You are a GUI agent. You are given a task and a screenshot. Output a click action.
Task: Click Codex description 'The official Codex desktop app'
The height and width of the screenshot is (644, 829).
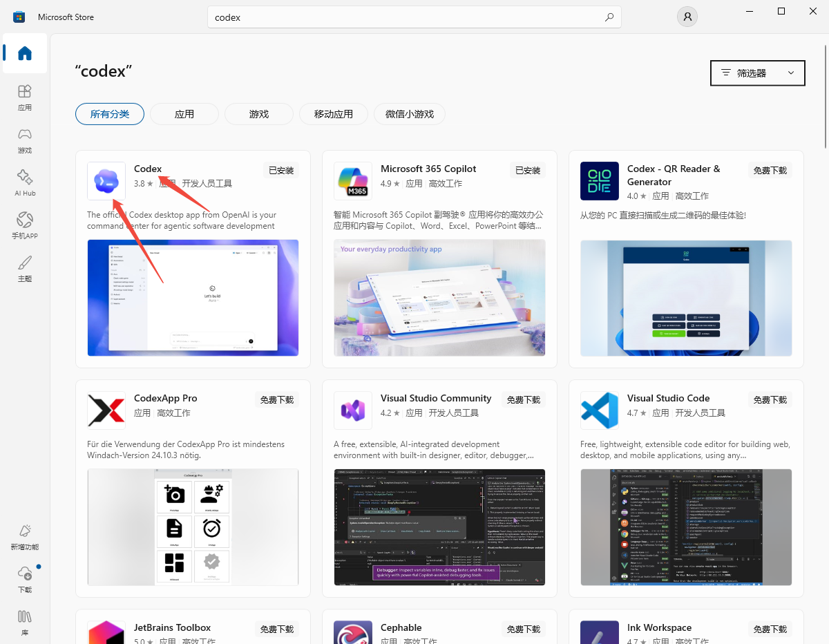(x=182, y=220)
